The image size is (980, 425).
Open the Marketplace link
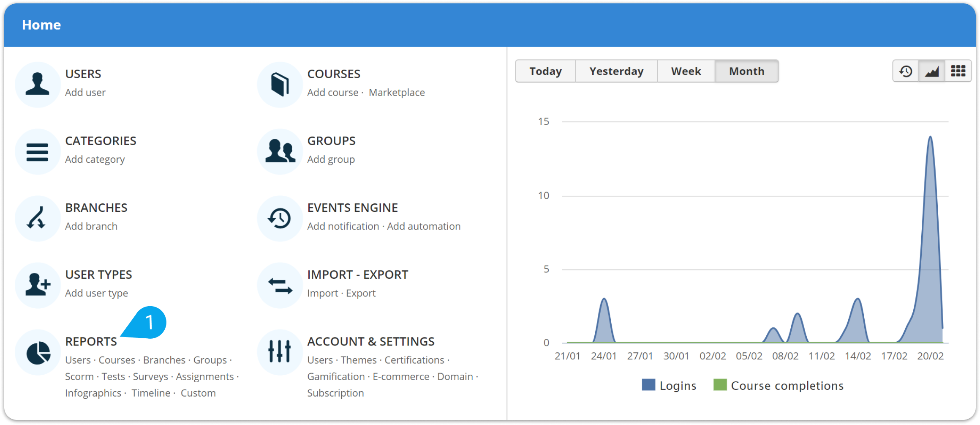coord(397,93)
